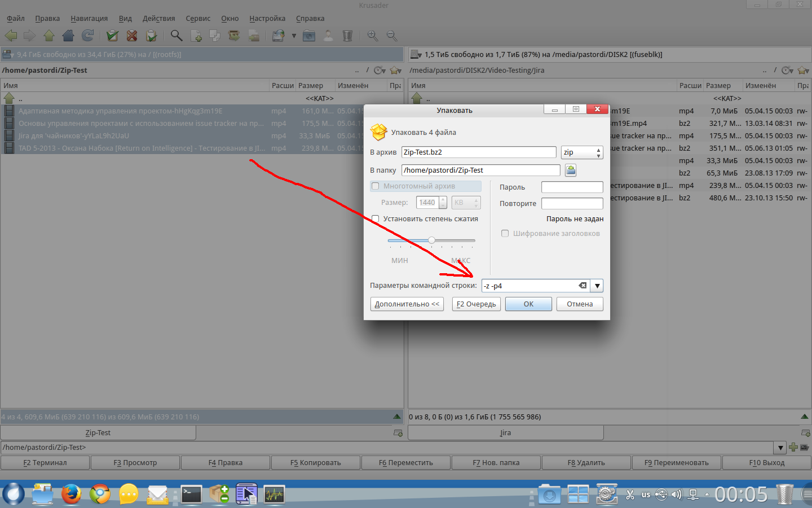
Task: Click the command line parameters field containing '-z -p4'
Action: [536, 286]
